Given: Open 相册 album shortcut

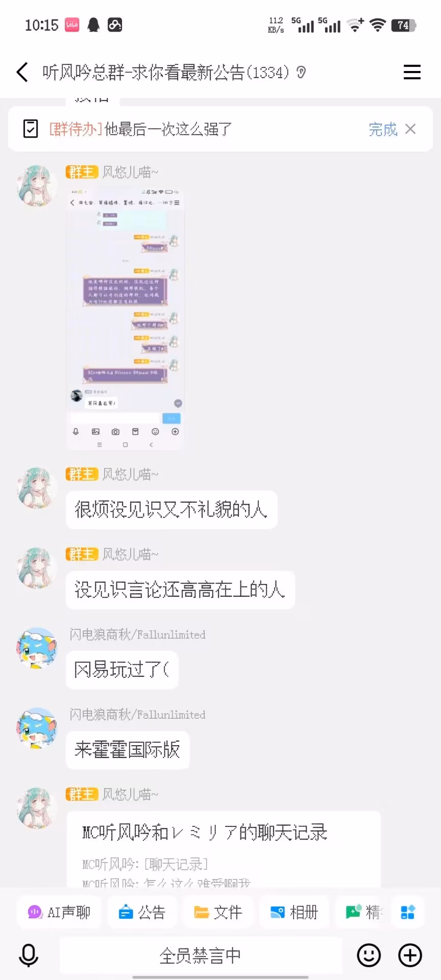Looking at the screenshot, I should pyautogui.click(x=294, y=912).
